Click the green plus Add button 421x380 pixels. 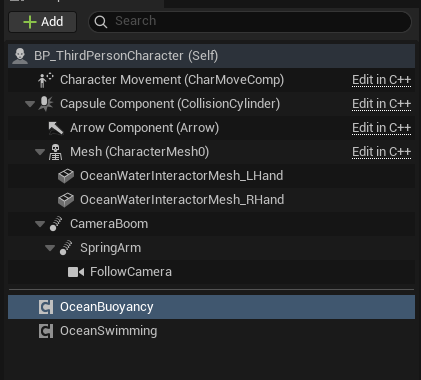coord(43,22)
